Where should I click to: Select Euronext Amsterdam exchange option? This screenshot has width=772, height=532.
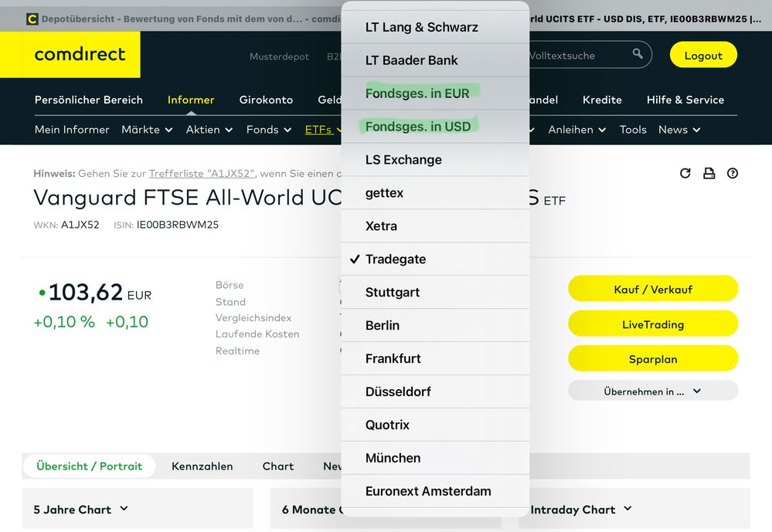[x=435, y=491]
